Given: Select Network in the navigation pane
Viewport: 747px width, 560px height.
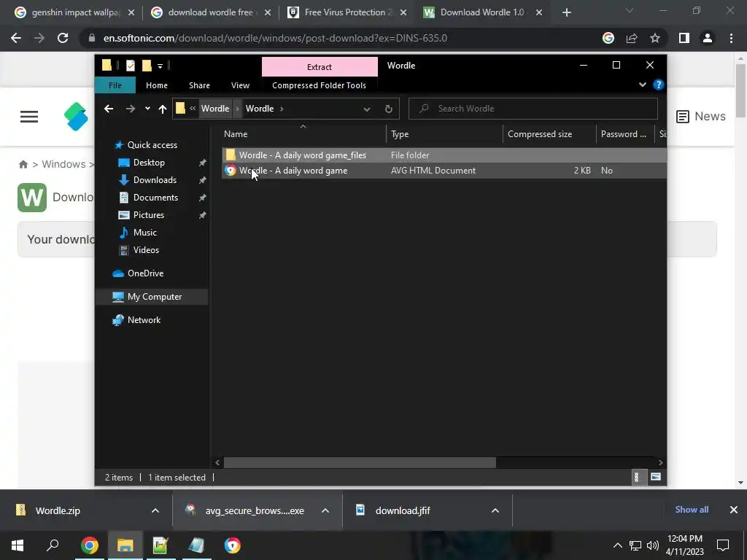Looking at the screenshot, I should pos(144,320).
